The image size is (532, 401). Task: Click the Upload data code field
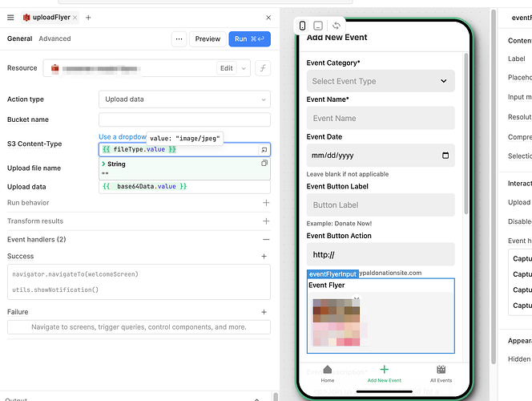pos(184,186)
